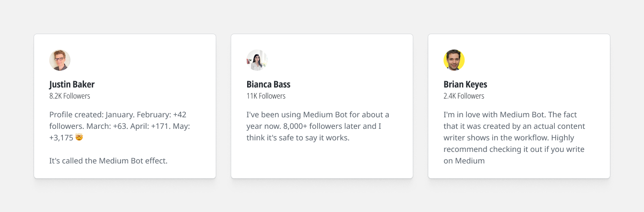Click the 'I'm in love with Medium Bot' line

point(510,115)
